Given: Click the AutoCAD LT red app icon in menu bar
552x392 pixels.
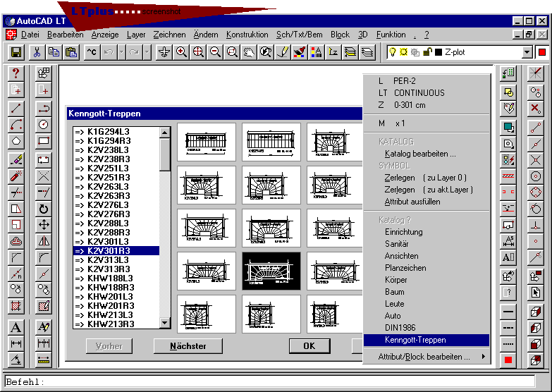Looking at the screenshot, I should point(11,35).
